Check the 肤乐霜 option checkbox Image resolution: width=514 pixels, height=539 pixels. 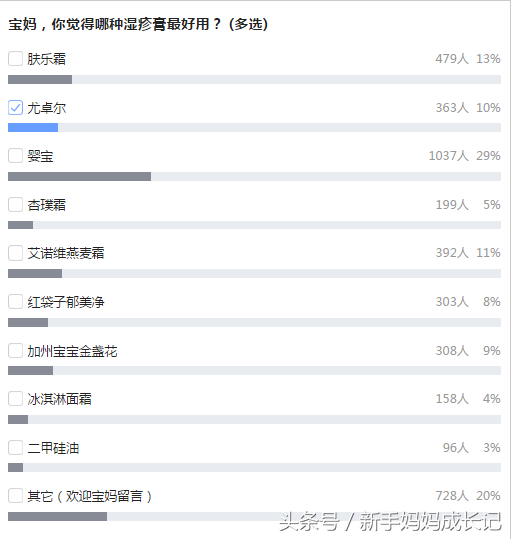coord(15,59)
